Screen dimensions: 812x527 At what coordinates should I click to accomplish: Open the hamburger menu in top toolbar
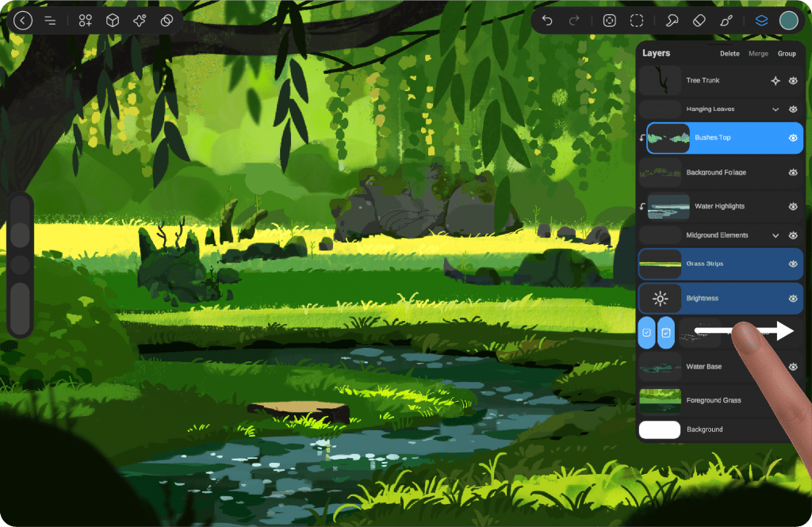point(50,21)
